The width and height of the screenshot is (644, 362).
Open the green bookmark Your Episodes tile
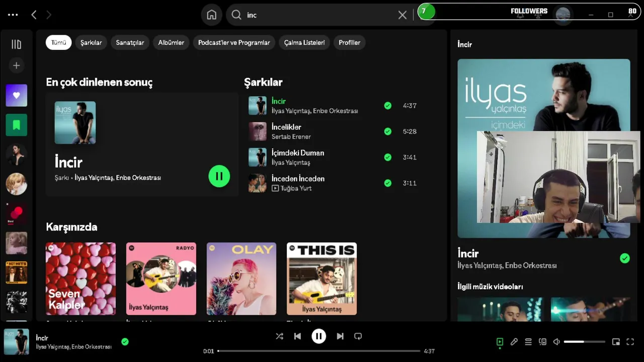tap(16, 125)
